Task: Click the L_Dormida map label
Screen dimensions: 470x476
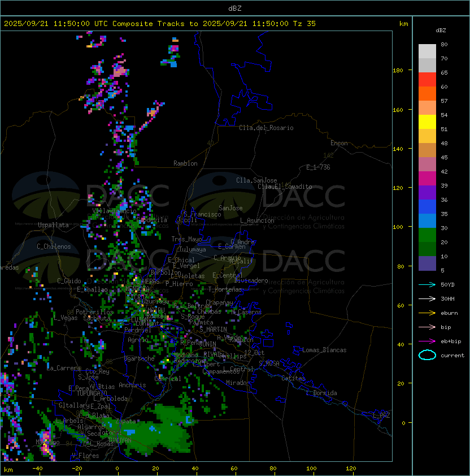Action: pyautogui.click(x=321, y=393)
